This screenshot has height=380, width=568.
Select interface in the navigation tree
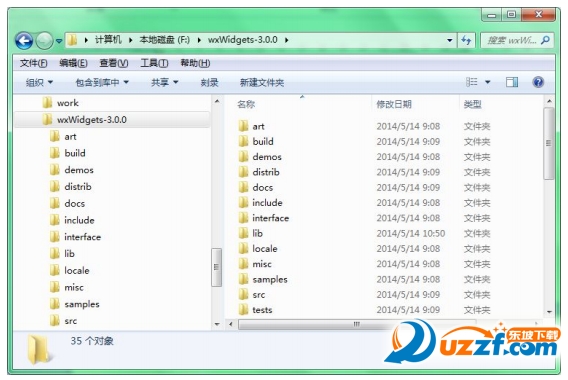coord(83,237)
